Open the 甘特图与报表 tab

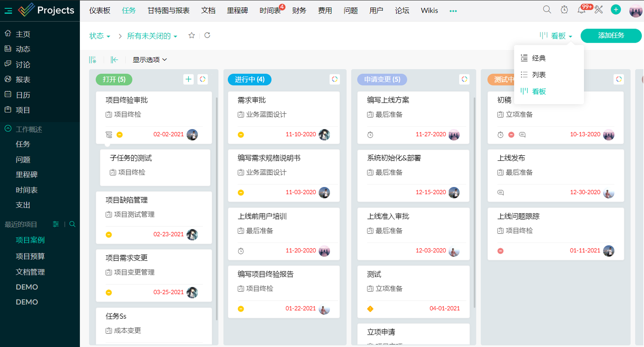[168, 11]
